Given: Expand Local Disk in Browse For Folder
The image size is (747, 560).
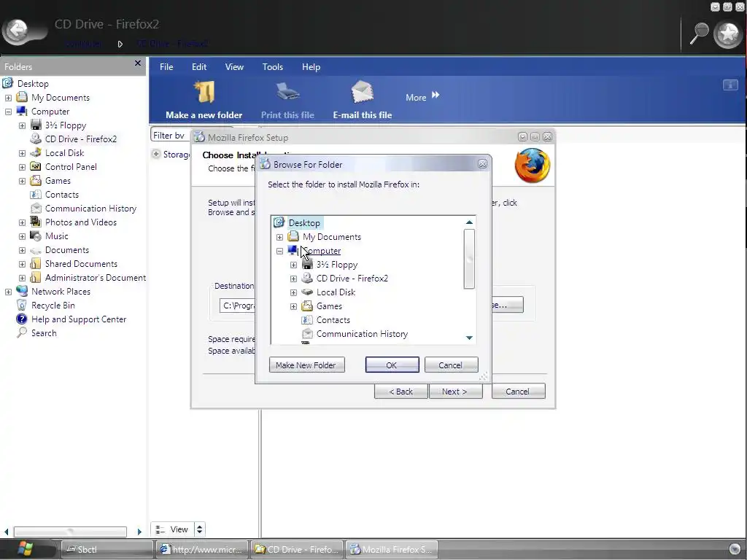Looking at the screenshot, I should coord(293,292).
